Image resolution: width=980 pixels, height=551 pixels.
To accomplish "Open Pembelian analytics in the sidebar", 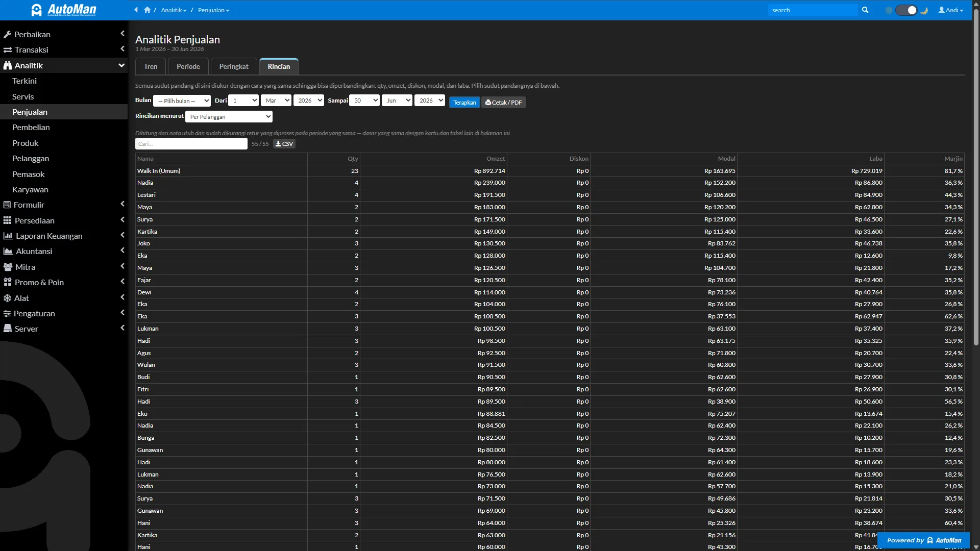I will [31, 128].
